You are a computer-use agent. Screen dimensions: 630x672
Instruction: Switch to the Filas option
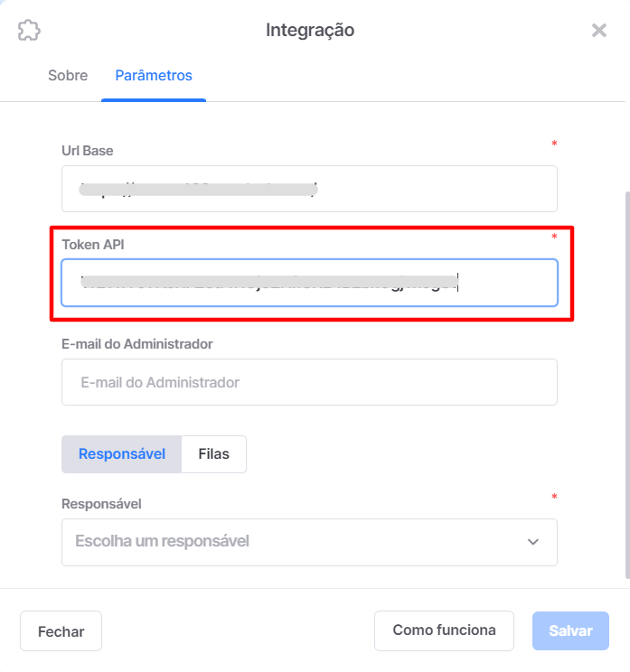[x=213, y=454]
